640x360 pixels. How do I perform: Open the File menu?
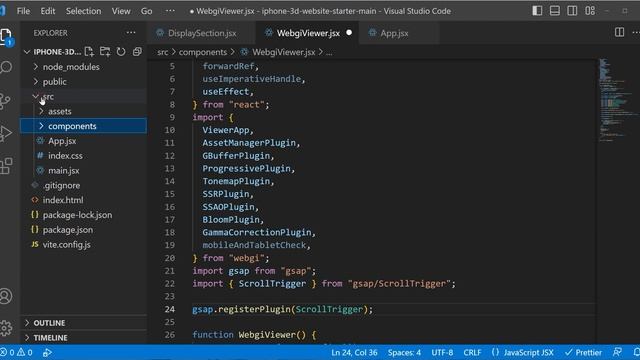tap(23, 11)
